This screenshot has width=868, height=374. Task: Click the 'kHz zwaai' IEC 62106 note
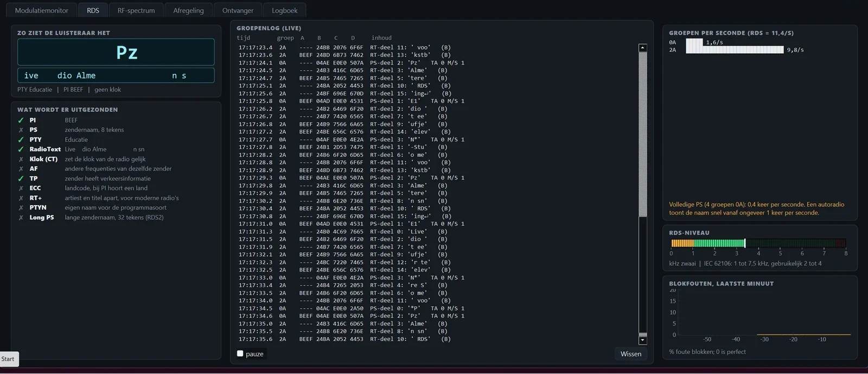tap(745, 264)
